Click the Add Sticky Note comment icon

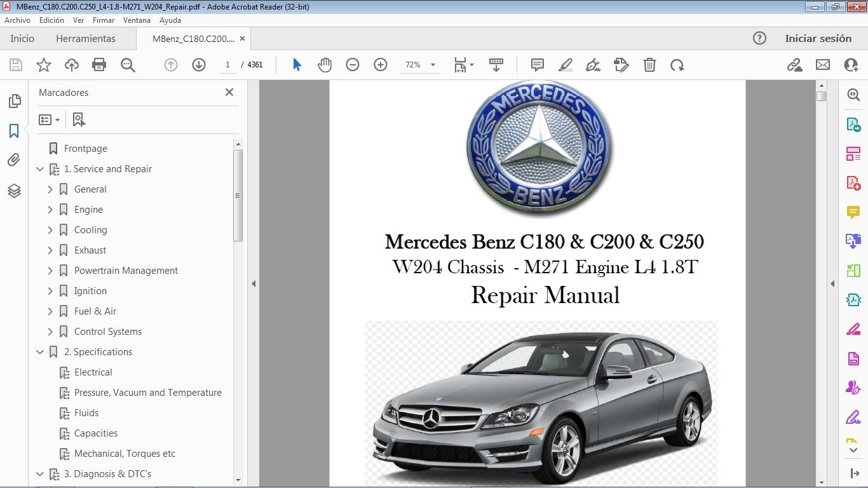[x=537, y=64]
